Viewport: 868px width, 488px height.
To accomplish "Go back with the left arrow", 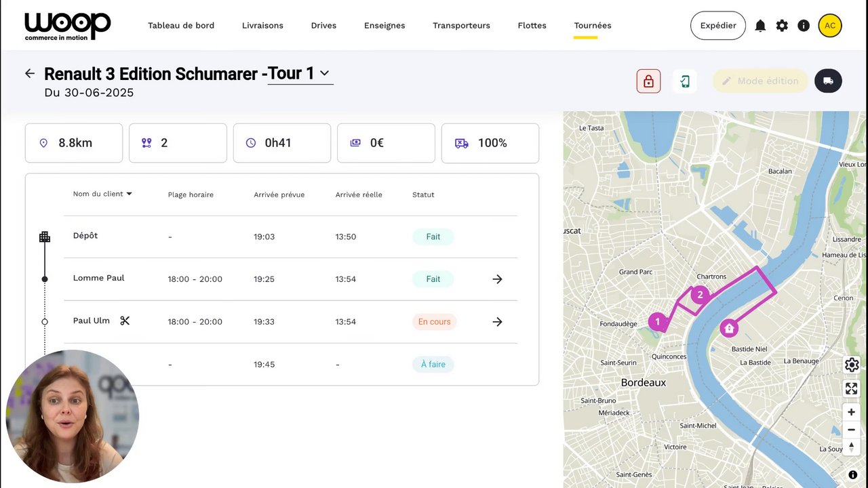I will (x=30, y=73).
